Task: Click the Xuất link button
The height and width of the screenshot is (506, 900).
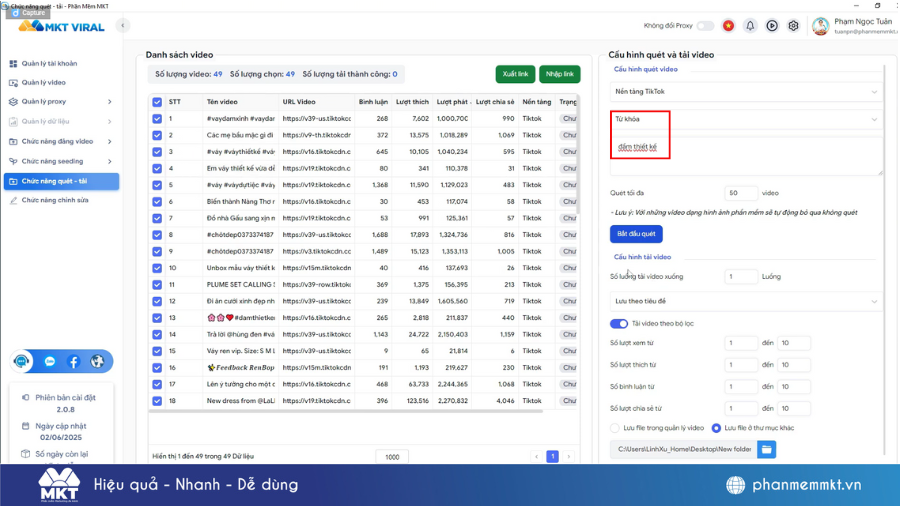Action: tap(515, 74)
